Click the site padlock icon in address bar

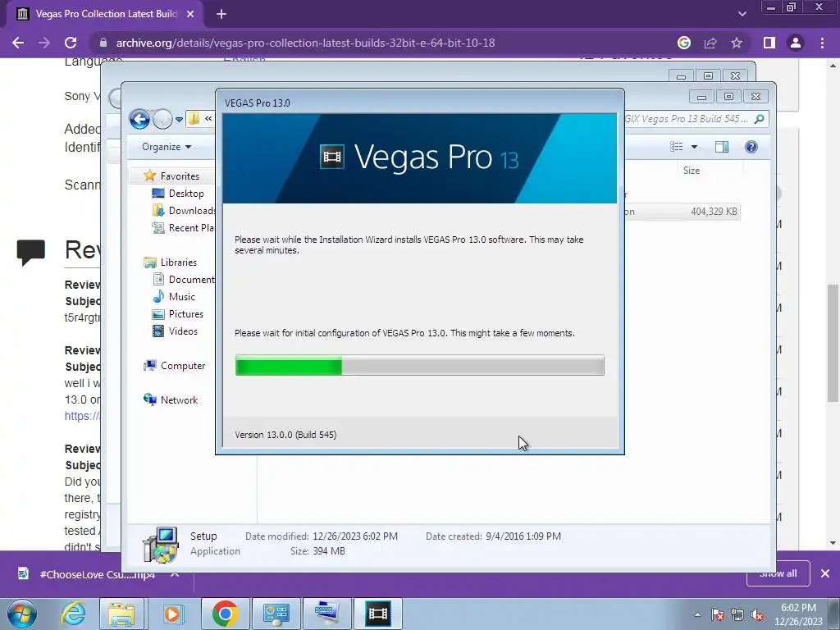click(x=103, y=43)
